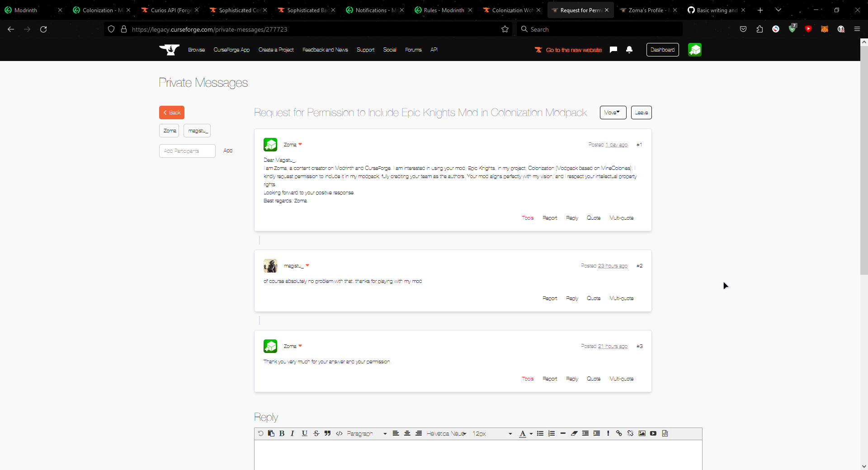Viewport: 868px width, 470px height.
Task: Click the Undo icon in reply editor
Action: pyautogui.click(x=260, y=433)
